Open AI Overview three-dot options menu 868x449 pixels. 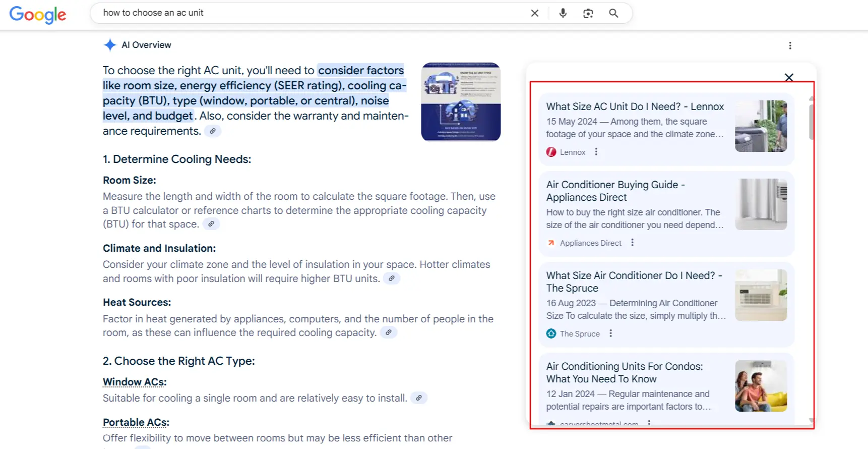coord(790,45)
